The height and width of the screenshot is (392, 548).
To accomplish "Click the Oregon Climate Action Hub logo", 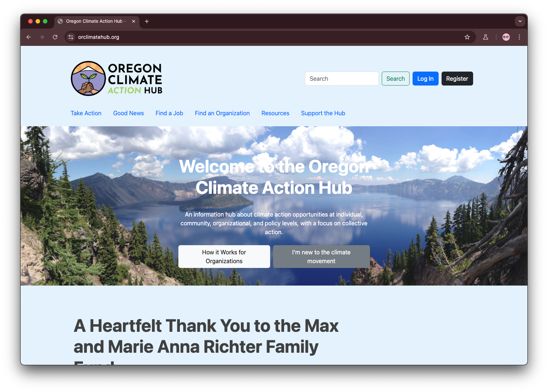I will point(116,79).
